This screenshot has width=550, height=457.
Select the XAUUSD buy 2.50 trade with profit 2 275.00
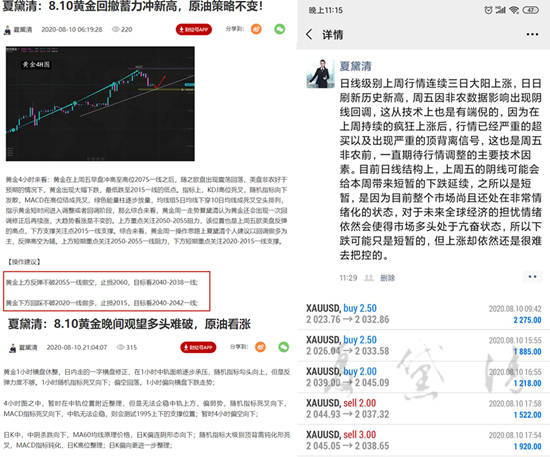(x=423, y=314)
